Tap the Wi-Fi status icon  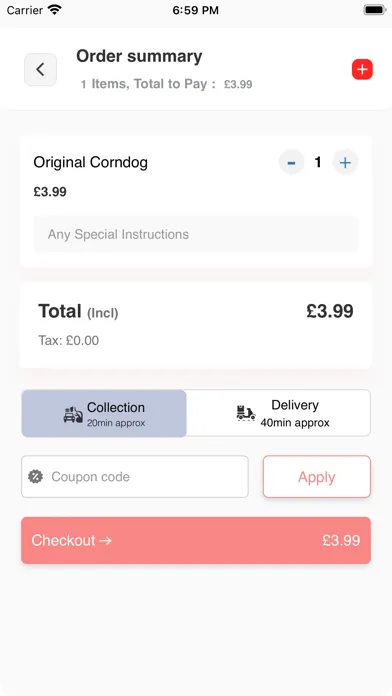(55, 10)
